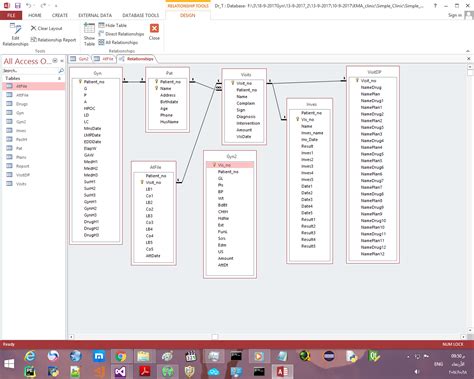Click Hide Table in the ribbon
Image resolution: width=474 pixels, height=379 pixels.
pos(113,25)
